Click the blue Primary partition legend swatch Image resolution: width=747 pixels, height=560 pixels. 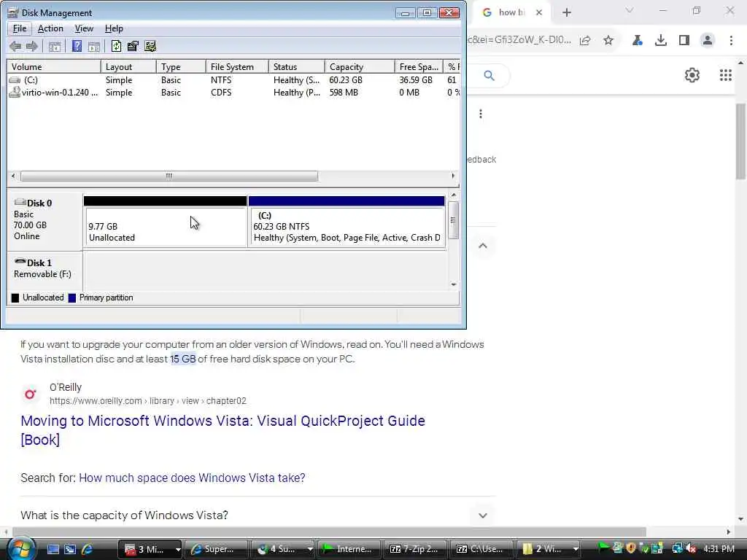72,298
